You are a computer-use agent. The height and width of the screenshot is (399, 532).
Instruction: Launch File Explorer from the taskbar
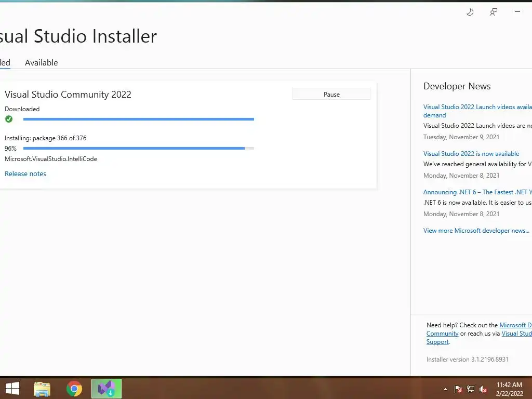(x=42, y=389)
